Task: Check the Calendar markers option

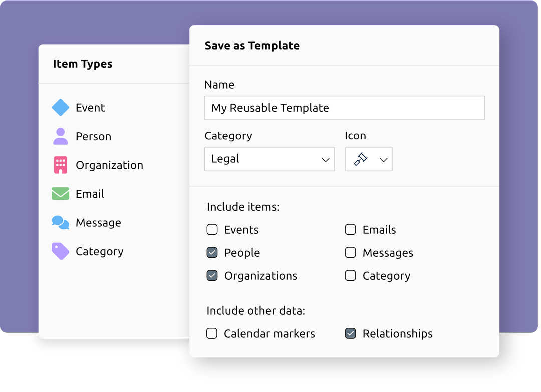Action: 212,333
